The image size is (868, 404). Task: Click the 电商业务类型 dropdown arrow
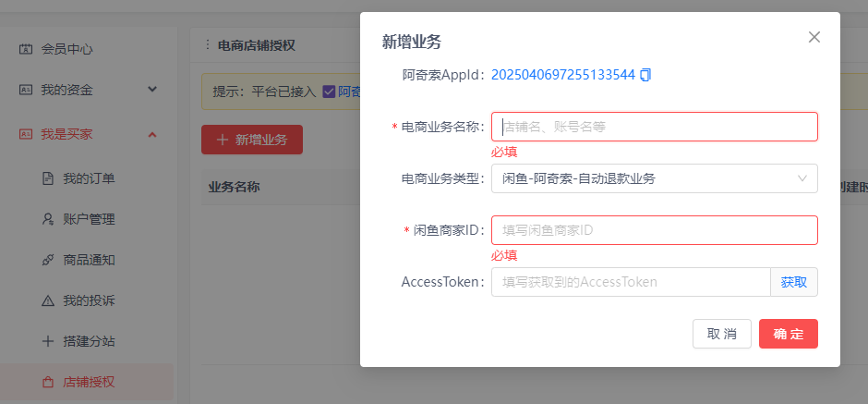802,178
